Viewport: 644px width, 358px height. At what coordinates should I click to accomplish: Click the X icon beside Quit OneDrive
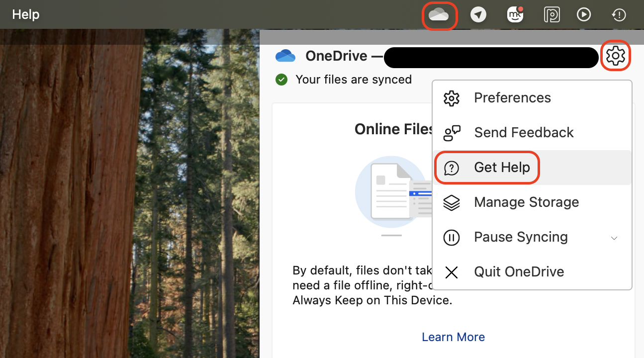pyautogui.click(x=451, y=272)
